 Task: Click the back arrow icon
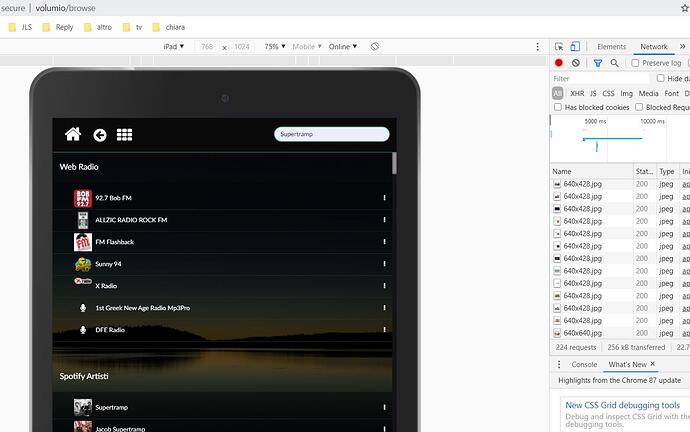click(x=100, y=135)
